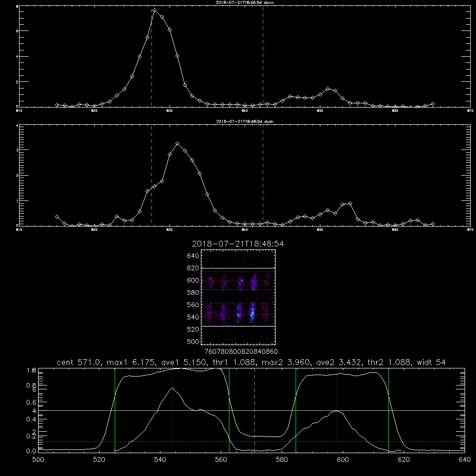Click the second green dashed line in dusk plot
Screen dimensions: 476x476
[x=263, y=176]
